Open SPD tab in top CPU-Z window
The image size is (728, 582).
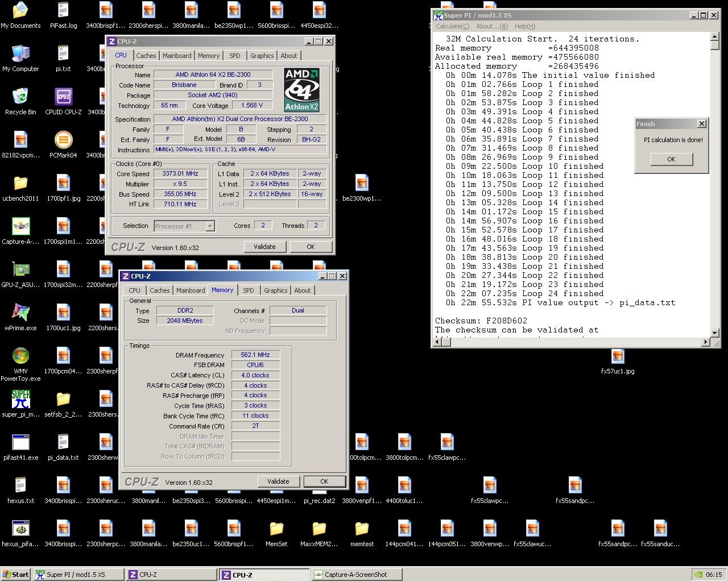234,56
